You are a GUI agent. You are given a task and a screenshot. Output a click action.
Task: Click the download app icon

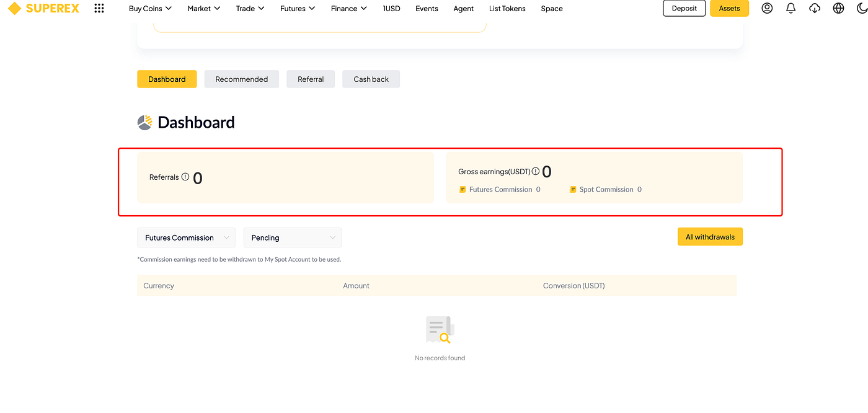815,8
